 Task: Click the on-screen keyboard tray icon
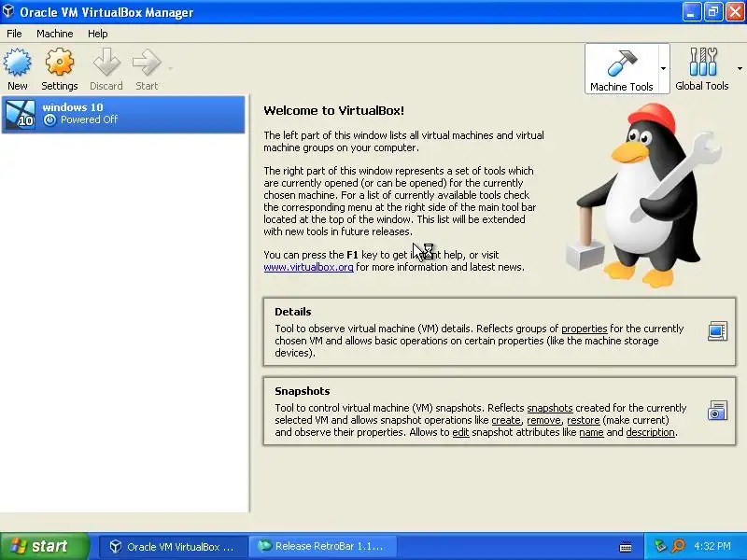click(626, 547)
